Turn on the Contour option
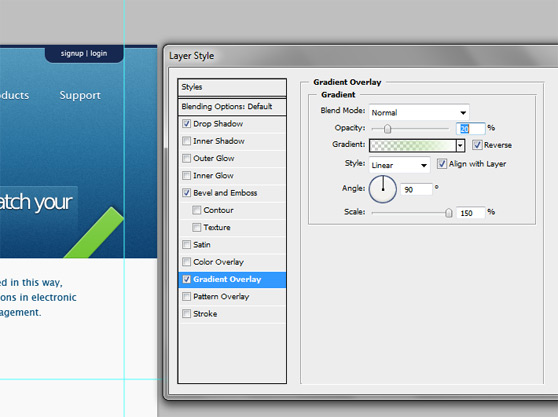 click(x=196, y=210)
